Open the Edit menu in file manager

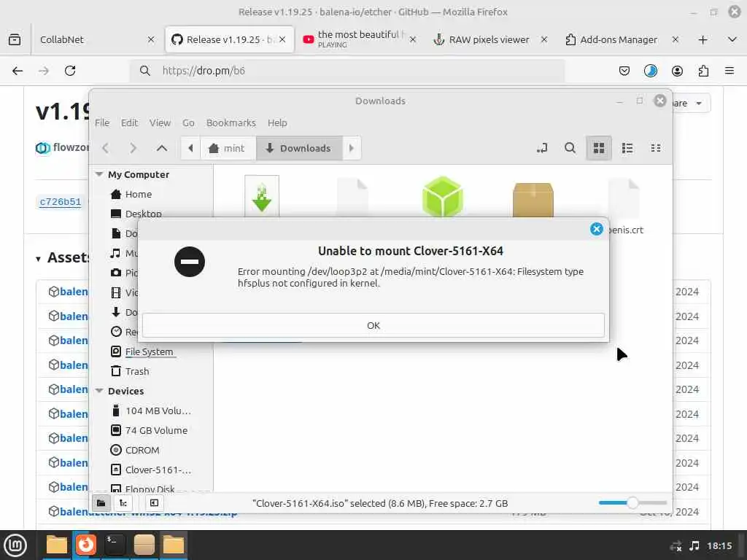coord(129,122)
